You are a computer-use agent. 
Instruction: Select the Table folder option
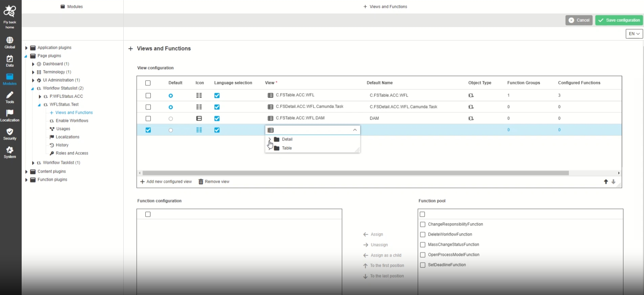coord(286,148)
